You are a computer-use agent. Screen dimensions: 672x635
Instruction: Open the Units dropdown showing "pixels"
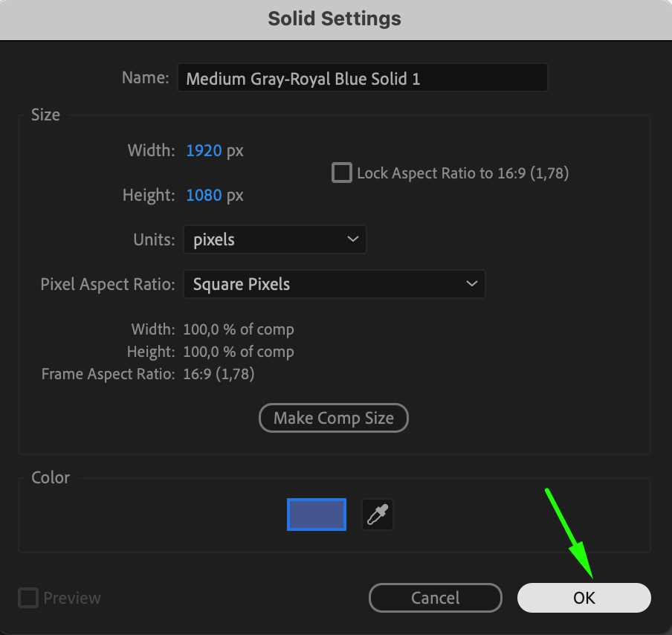274,239
